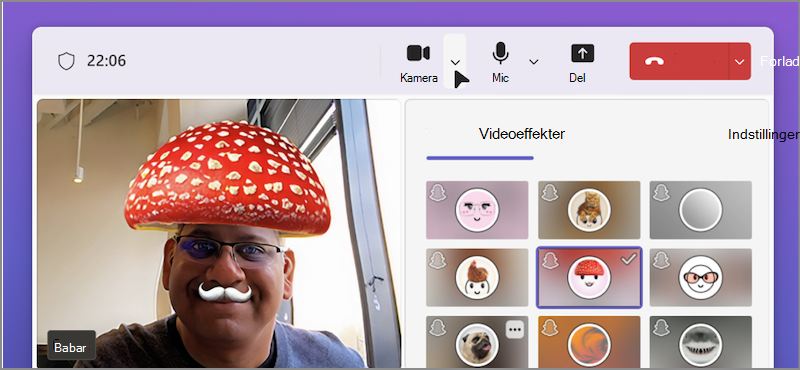The width and height of the screenshot is (800, 370).
Task: Enable the orange sunglasses face filter
Action: pyautogui.click(x=701, y=277)
